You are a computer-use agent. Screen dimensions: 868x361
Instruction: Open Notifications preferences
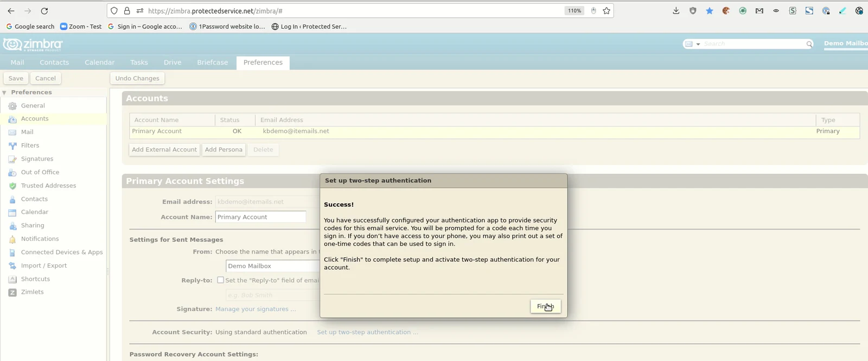40,239
